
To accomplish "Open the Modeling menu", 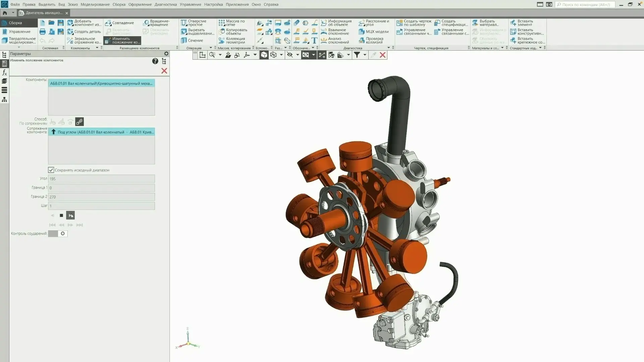I will pos(95,4).
